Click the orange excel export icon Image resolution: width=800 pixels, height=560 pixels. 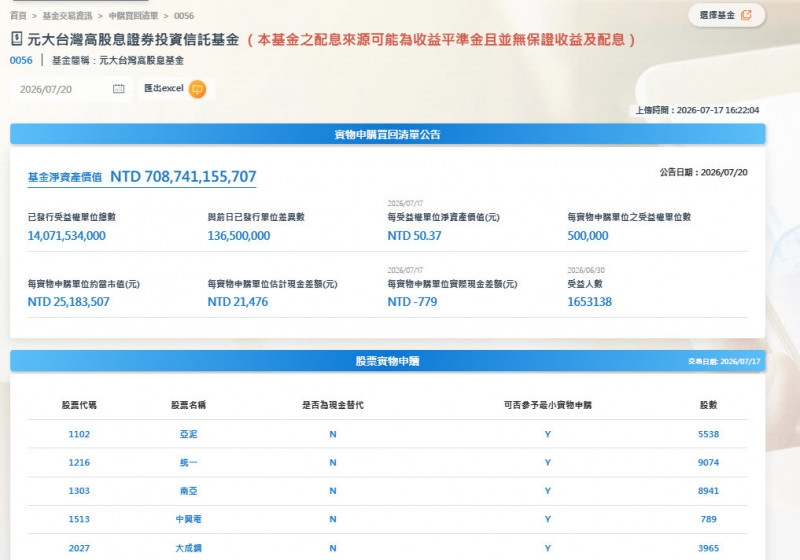coord(197,89)
